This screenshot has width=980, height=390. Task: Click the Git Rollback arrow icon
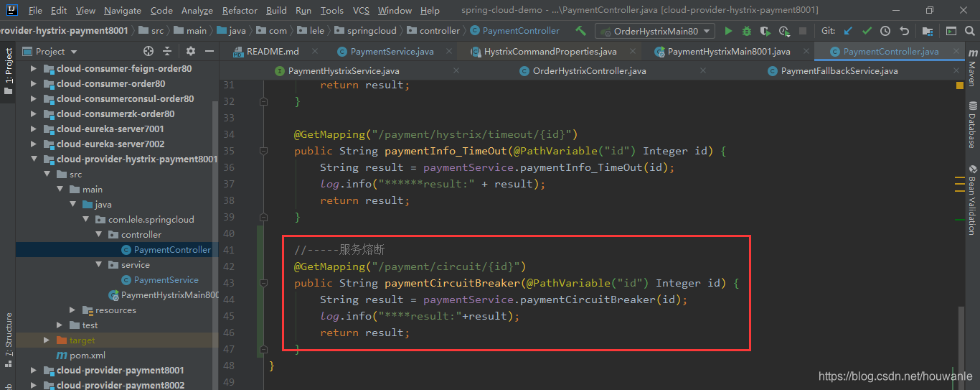click(x=904, y=31)
